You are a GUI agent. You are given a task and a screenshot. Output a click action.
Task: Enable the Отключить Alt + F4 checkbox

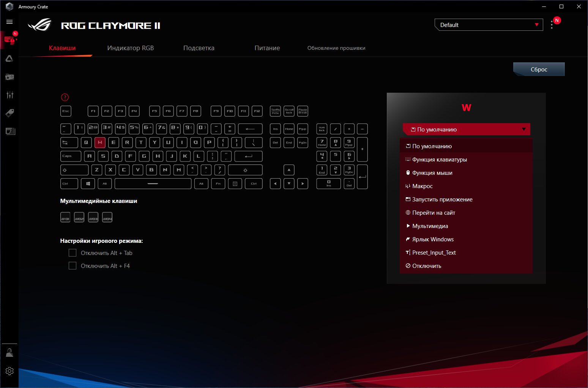coord(73,266)
